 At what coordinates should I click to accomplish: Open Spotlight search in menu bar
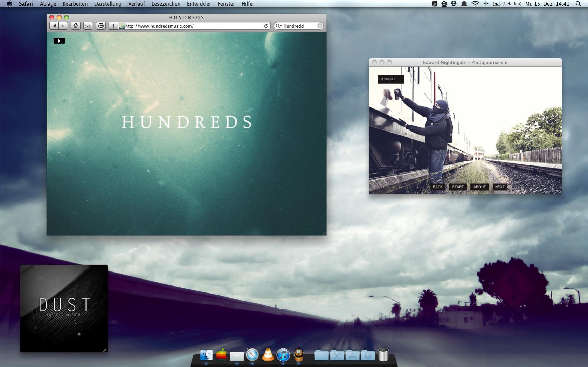578,4
